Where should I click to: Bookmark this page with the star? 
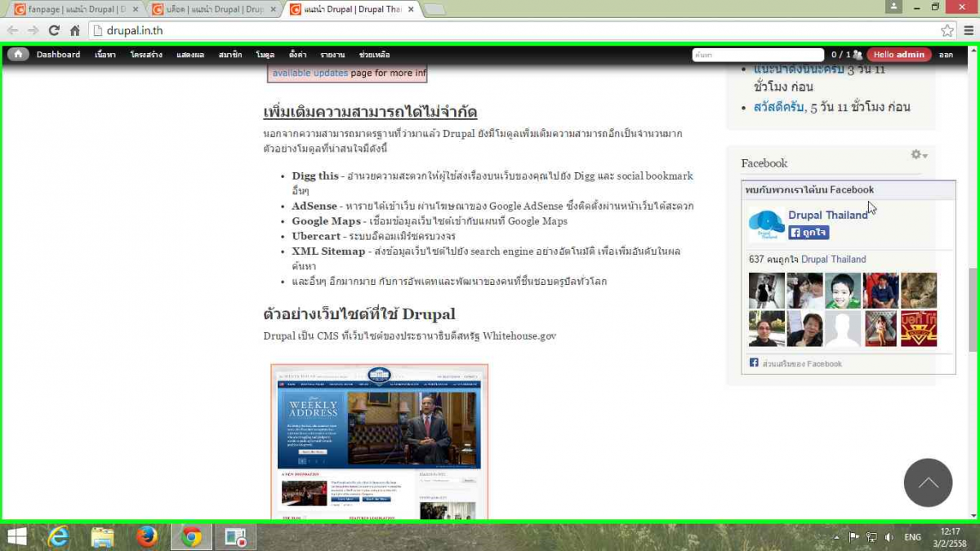(x=947, y=30)
